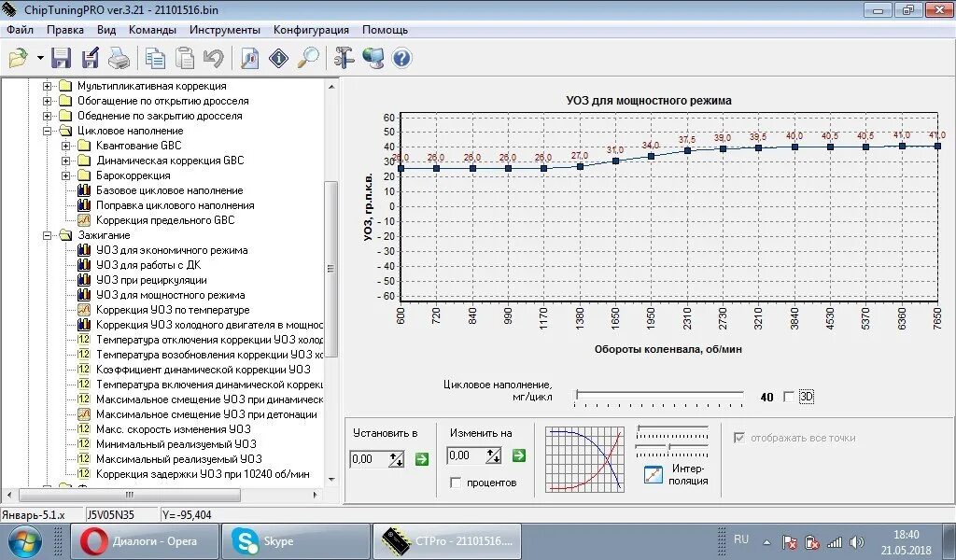
Task: Click the upper interpolation slider
Action: click(x=672, y=431)
